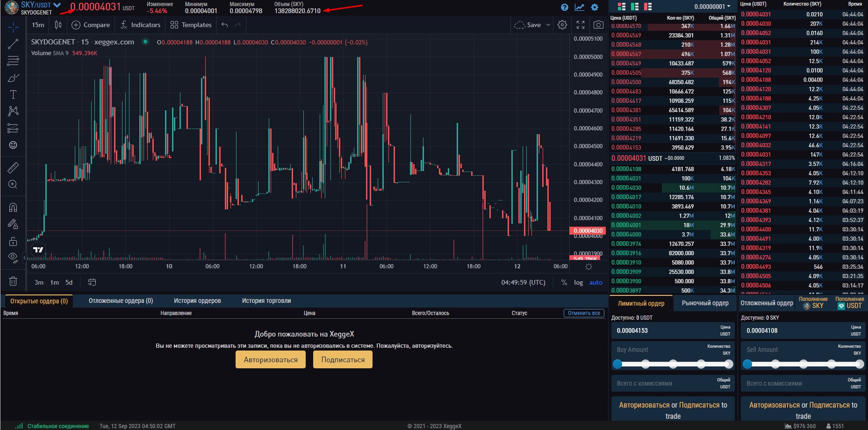868x430 pixels.
Task: Open the История торговли tab
Action: (266, 301)
